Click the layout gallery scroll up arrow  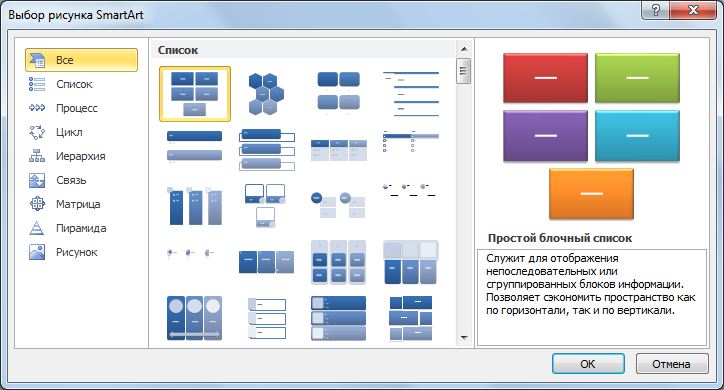[x=464, y=49]
